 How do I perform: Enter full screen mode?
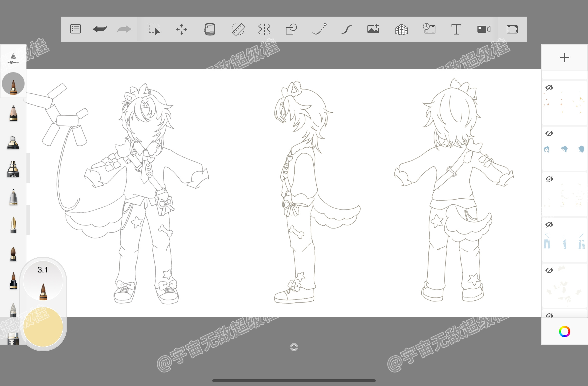point(512,29)
